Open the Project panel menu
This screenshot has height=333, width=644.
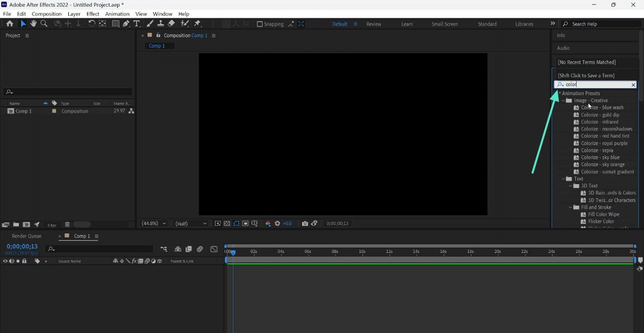pyautogui.click(x=27, y=36)
